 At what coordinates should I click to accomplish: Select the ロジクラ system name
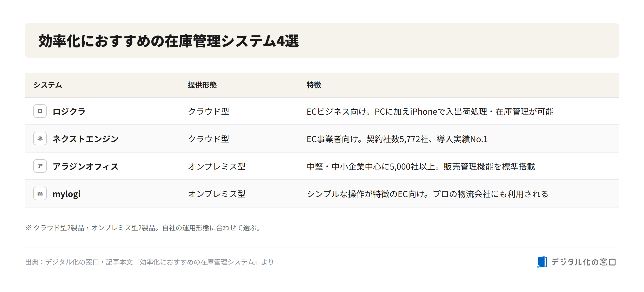pos(69,112)
